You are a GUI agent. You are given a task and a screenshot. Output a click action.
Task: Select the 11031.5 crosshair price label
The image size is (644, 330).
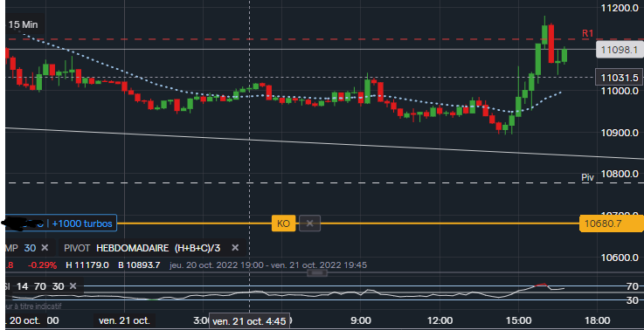click(620, 78)
